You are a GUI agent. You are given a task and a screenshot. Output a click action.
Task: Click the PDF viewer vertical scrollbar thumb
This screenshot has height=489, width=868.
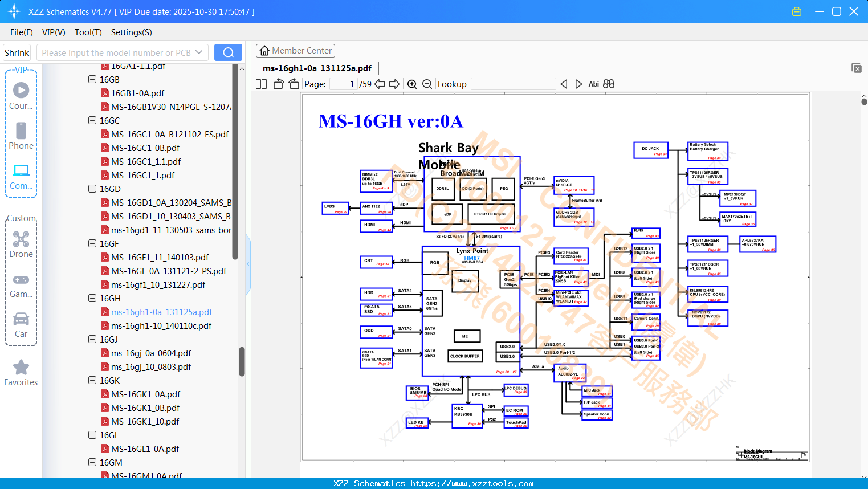tap(864, 101)
